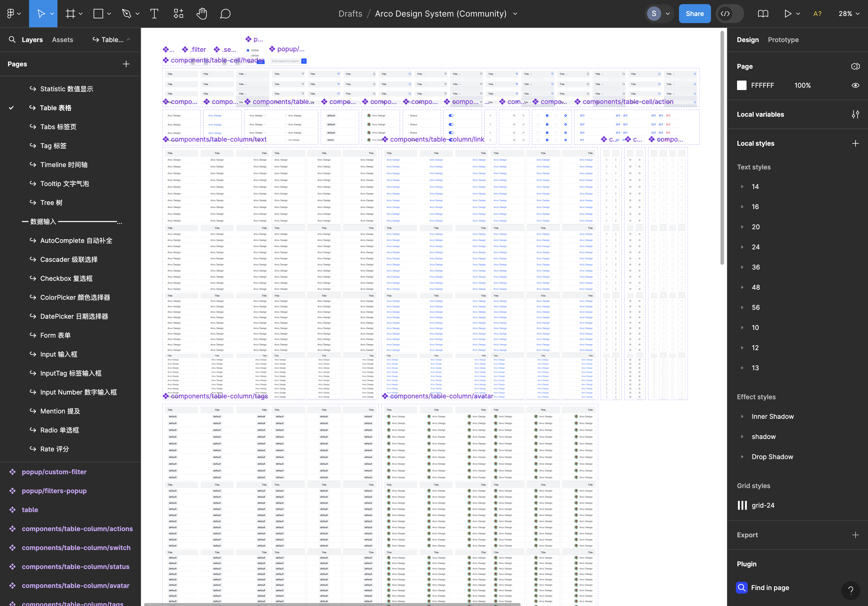Switch to the Assets tab
Image resolution: width=868 pixels, height=606 pixels.
[x=63, y=39]
